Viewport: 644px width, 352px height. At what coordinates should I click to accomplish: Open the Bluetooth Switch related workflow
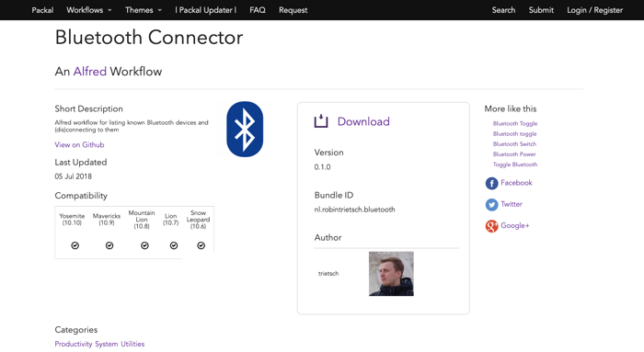(514, 144)
